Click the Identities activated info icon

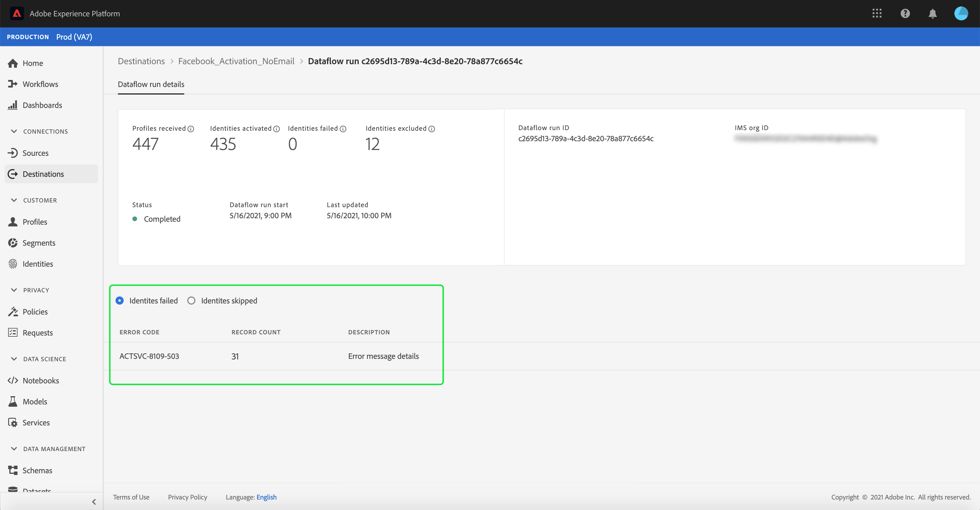click(276, 129)
